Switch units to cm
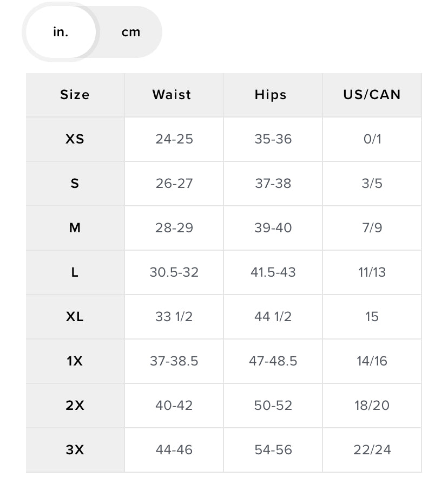 click(x=131, y=32)
